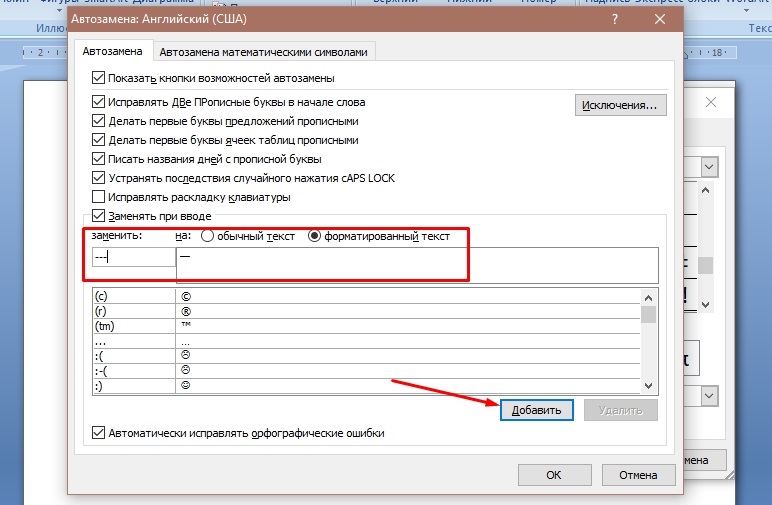Switch to the Автозамена tab
This screenshot has width=772, height=505.
click(113, 51)
